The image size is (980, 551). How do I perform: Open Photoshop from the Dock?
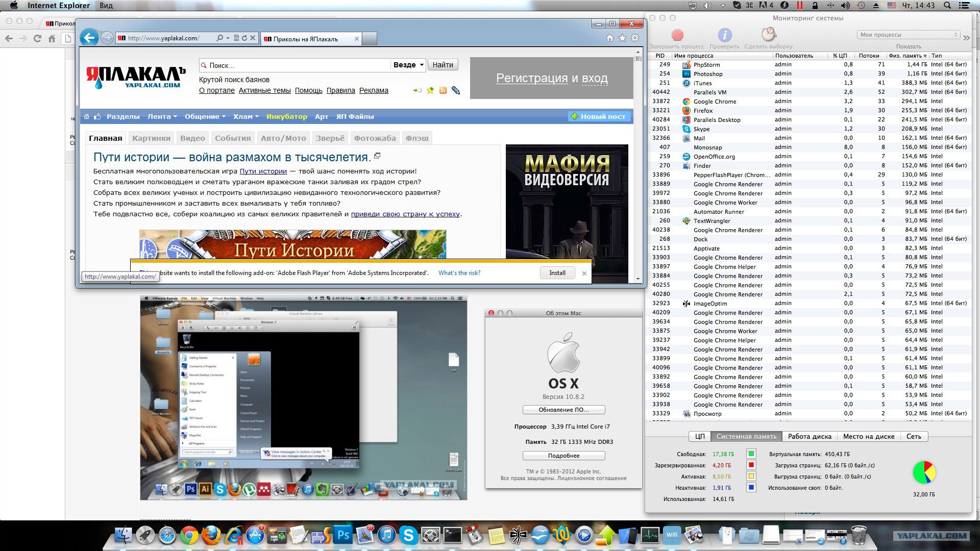[x=343, y=535]
